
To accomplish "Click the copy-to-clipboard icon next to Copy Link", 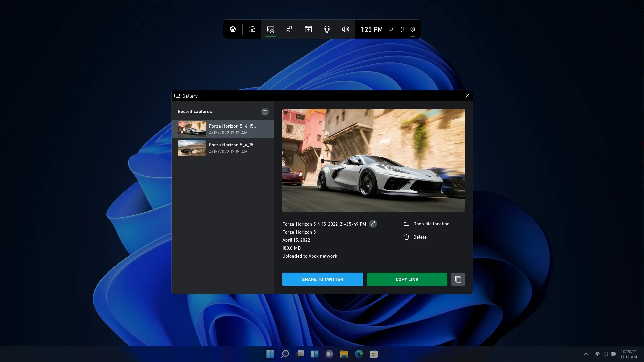I will coord(458,279).
